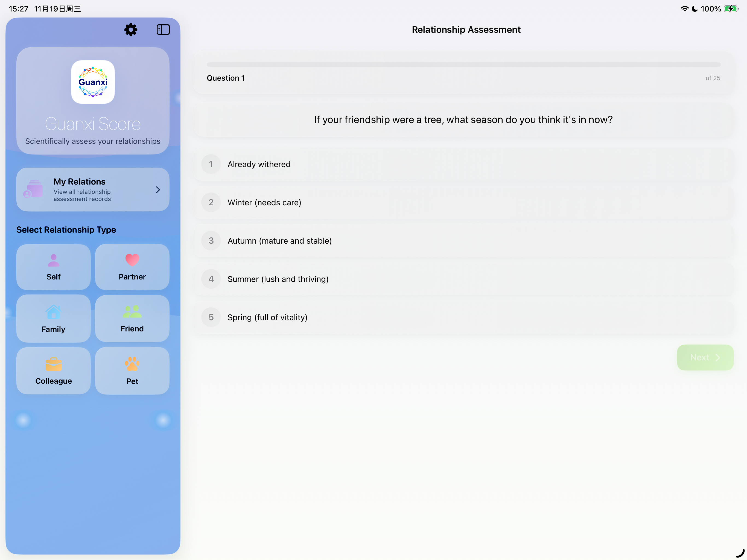Toggle the sidebar panel icon

(163, 30)
